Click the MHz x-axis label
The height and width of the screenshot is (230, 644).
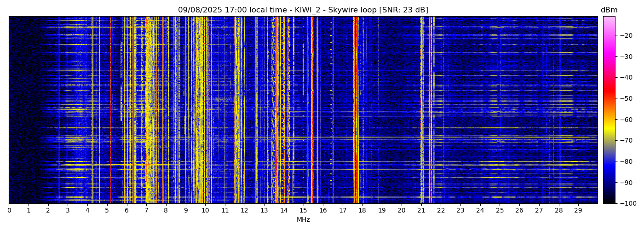pos(303,220)
